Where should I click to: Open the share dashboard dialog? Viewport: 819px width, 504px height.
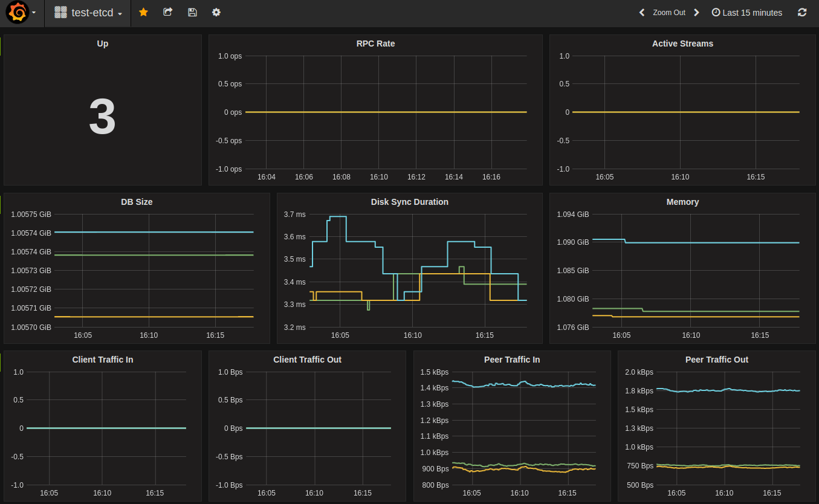(x=167, y=12)
